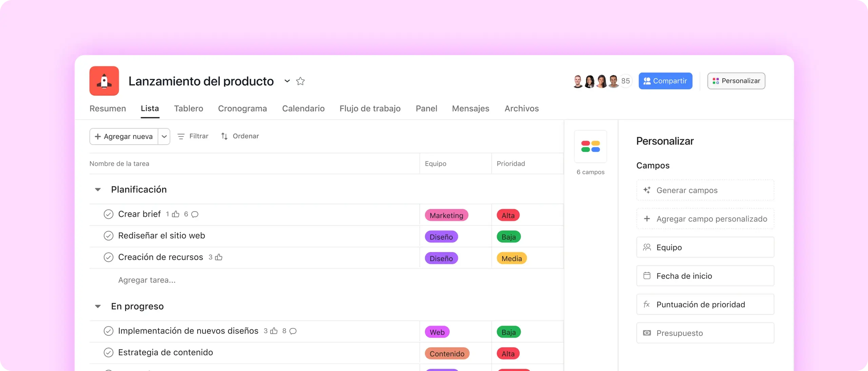Open the Tablero tab
This screenshot has height=371, width=868.
189,108
